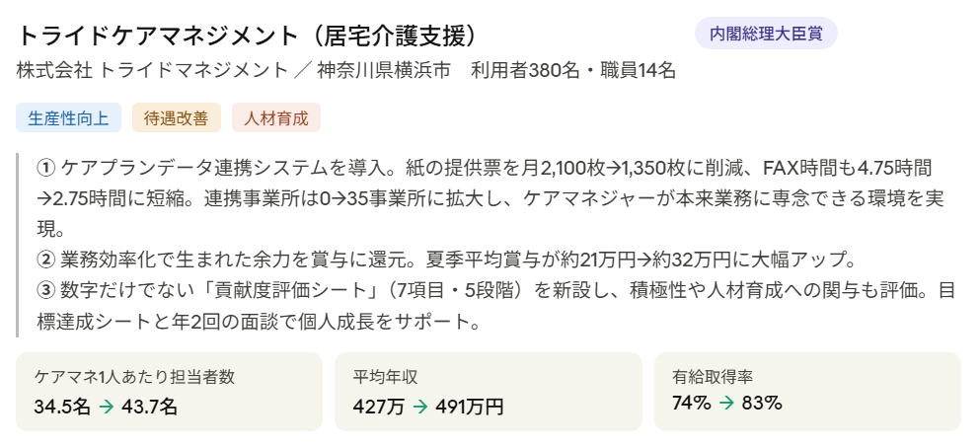The height and width of the screenshot is (447, 980).
Task: Open the トライドケアマネジメント（居宅介護支援） title
Action: point(248,36)
